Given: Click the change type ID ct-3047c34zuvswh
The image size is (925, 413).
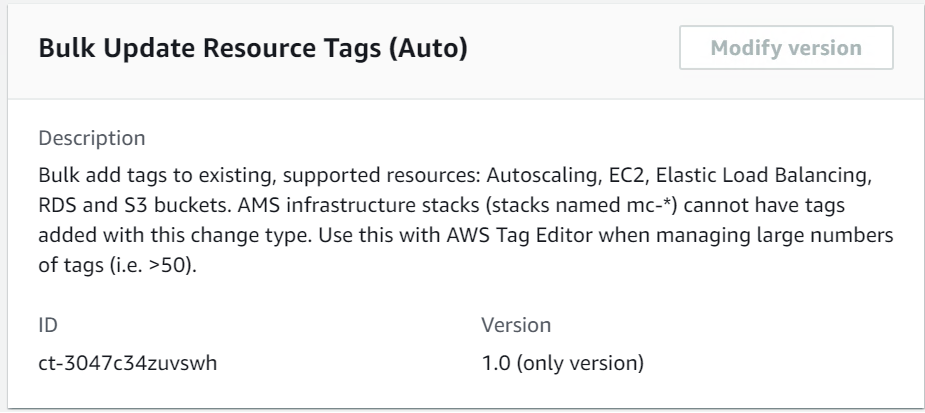Looking at the screenshot, I should tap(128, 361).
